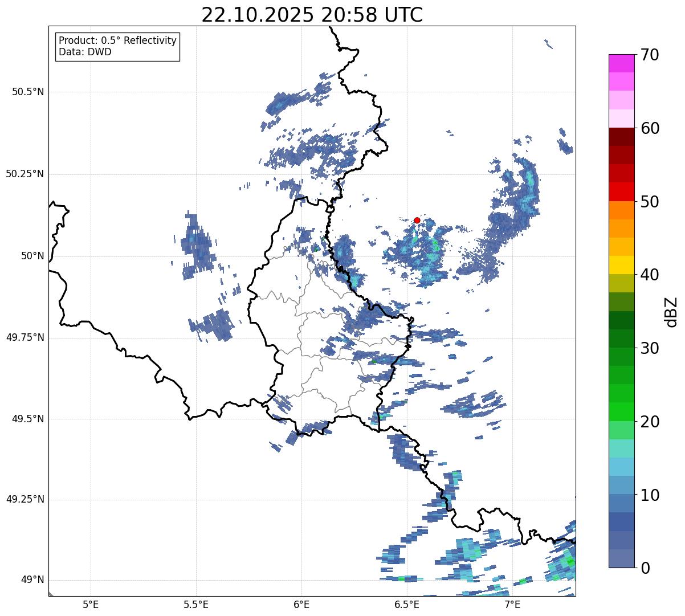Screen dimensions: 685x616
Task: Click latitude label 49.75°N
Action: click(25, 337)
